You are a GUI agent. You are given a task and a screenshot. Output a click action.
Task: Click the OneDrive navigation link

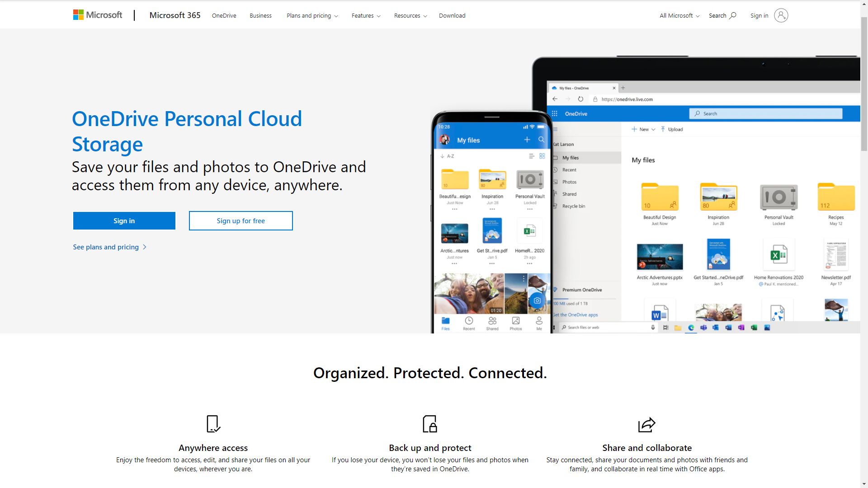[x=224, y=15]
